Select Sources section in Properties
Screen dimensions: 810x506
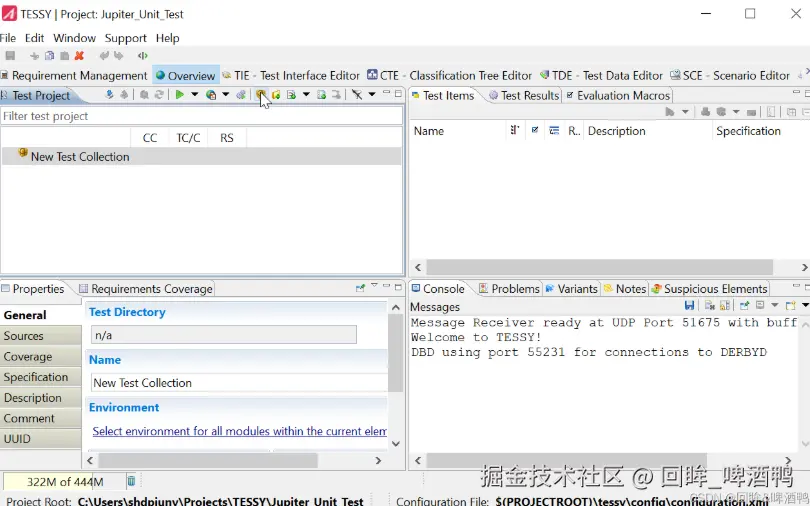[41, 336]
